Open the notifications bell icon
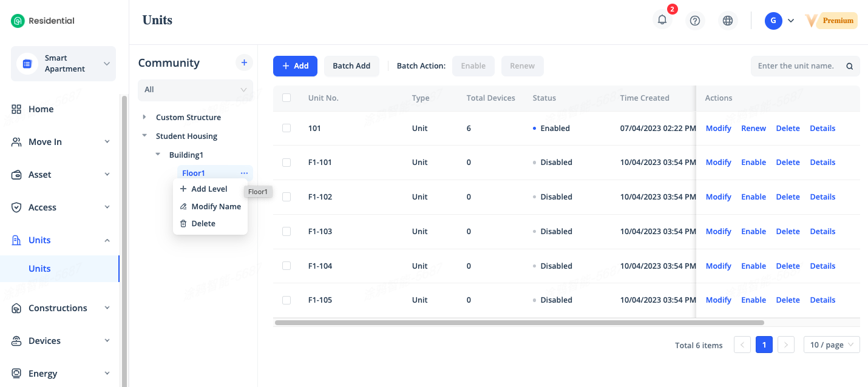Screen dimensions: 868x387 pos(662,20)
